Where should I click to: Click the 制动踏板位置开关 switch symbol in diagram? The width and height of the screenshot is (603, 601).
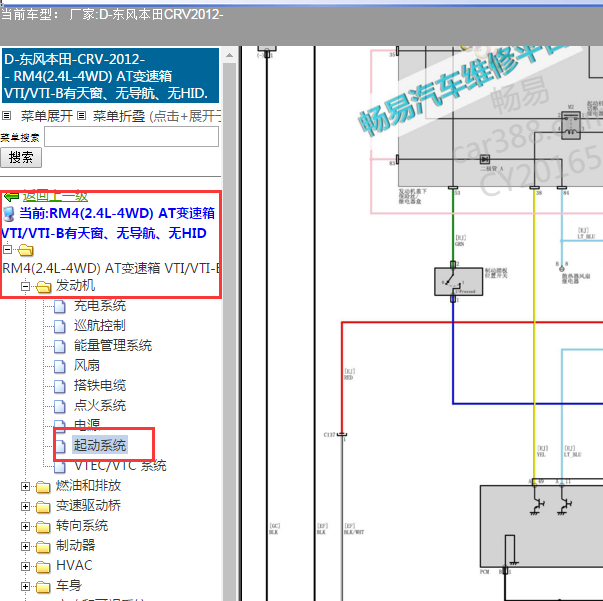click(458, 281)
